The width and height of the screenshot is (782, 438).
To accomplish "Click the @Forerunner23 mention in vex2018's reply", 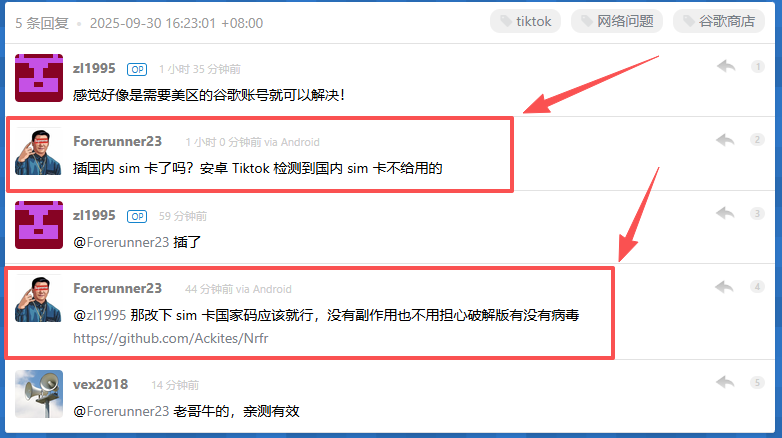I will [x=121, y=411].
